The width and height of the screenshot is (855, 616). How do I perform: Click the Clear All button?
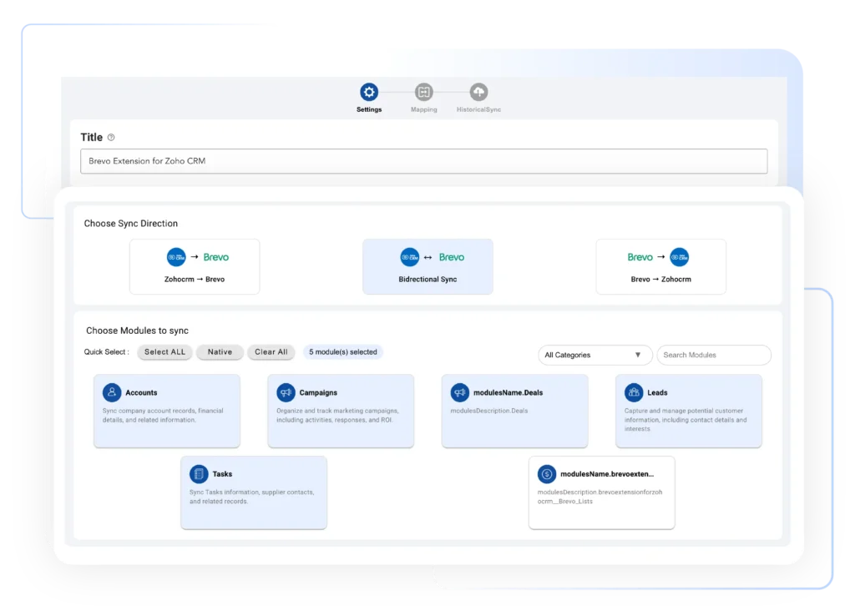(x=271, y=352)
